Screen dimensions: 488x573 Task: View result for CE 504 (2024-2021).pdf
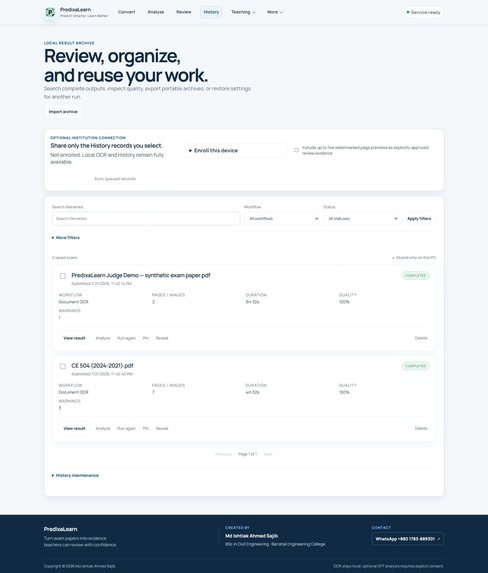74,428
